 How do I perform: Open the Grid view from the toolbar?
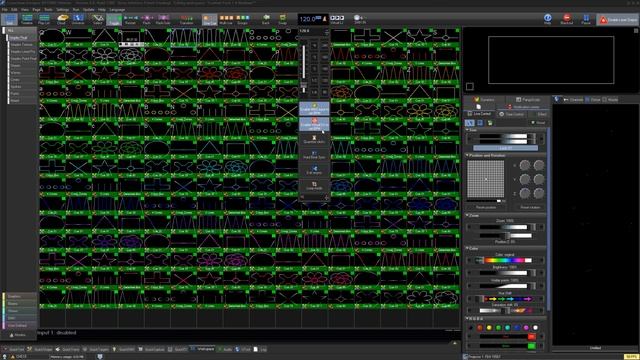(x=9, y=19)
